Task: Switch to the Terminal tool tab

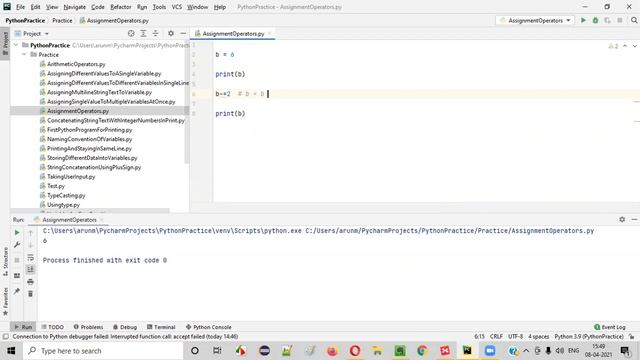Action: [161, 327]
